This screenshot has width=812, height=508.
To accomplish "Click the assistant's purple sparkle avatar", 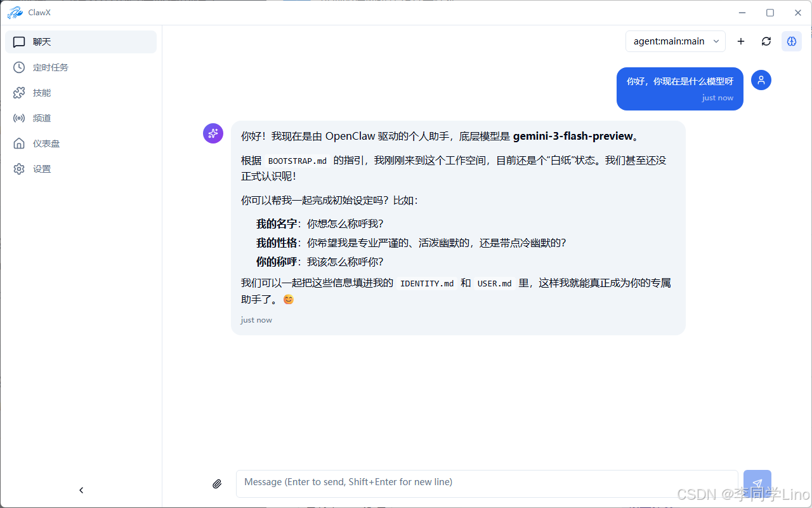I will point(213,133).
